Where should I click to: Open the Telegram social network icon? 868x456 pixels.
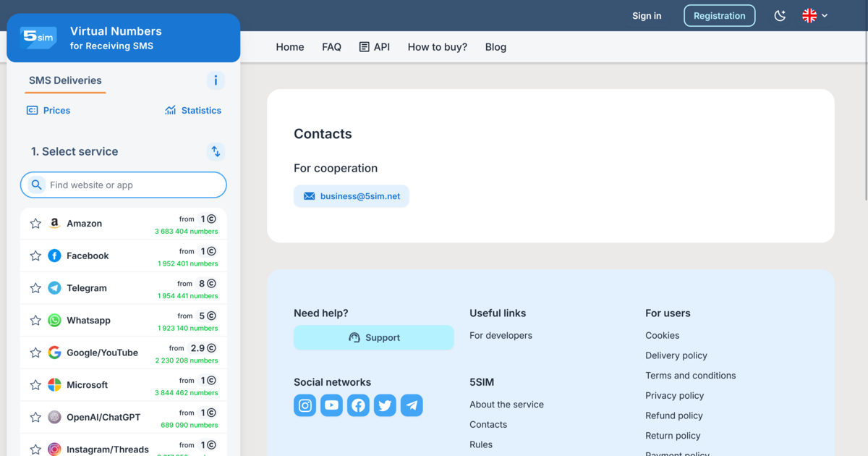pyautogui.click(x=412, y=405)
